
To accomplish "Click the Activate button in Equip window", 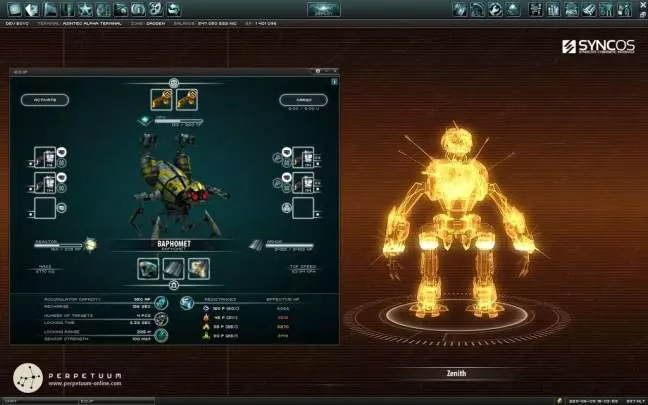I will point(44,100).
